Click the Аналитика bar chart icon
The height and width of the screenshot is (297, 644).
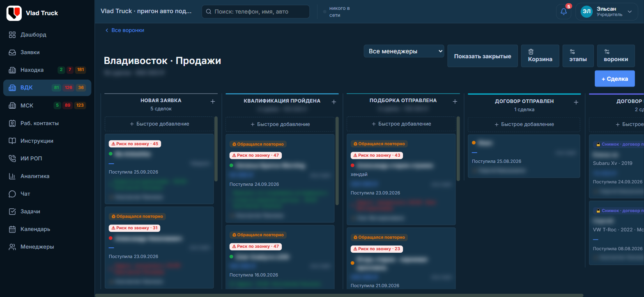[x=12, y=176]
